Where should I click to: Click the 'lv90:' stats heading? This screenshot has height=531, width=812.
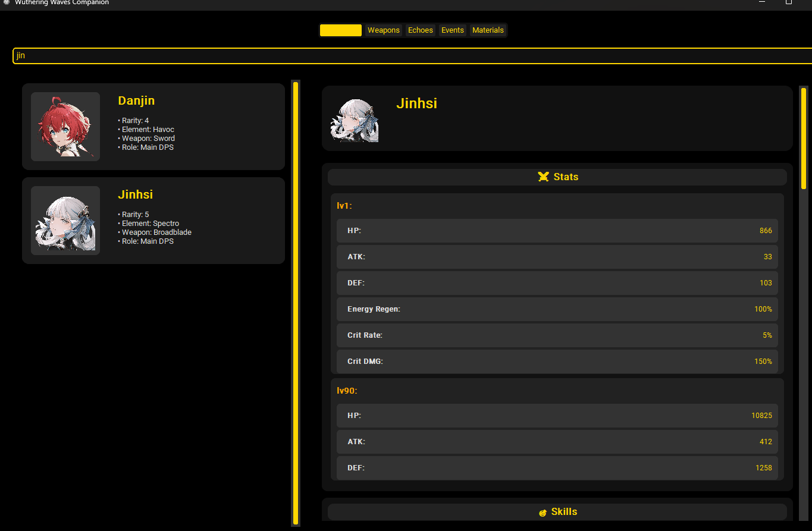[347, 391]
